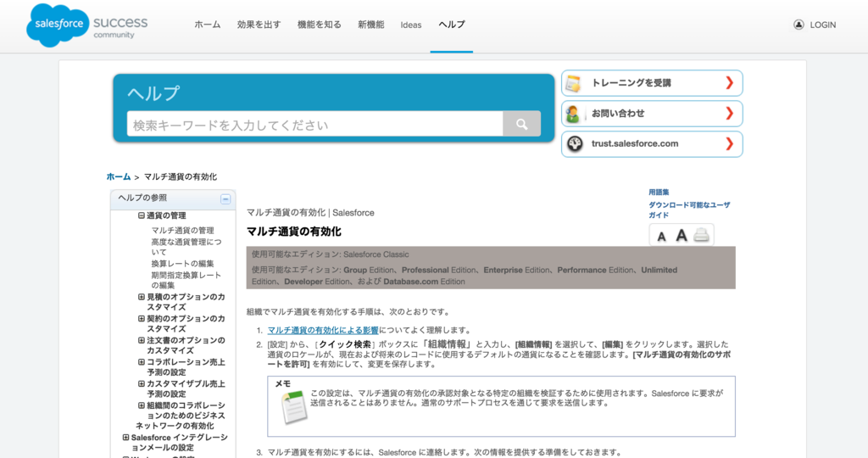This screenshot has height=458, width=868.
Task: Open the 用語集 link
Action: [x=659, y=193]
